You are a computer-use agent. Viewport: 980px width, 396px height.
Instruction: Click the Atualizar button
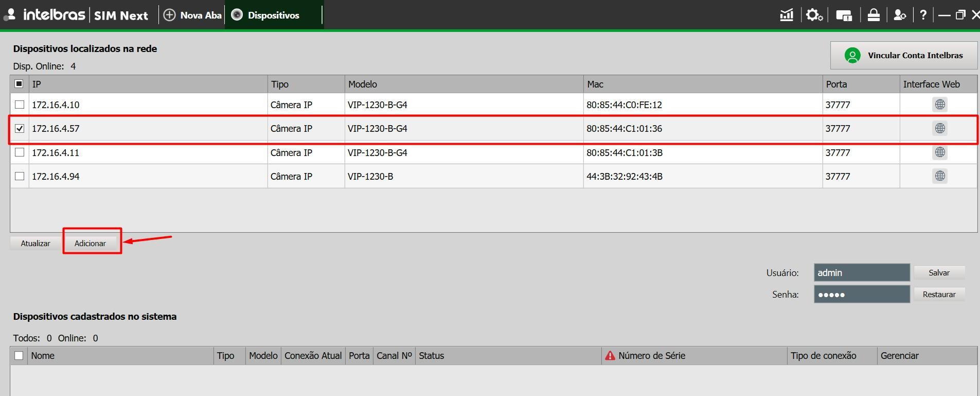(x=35, y=243)
